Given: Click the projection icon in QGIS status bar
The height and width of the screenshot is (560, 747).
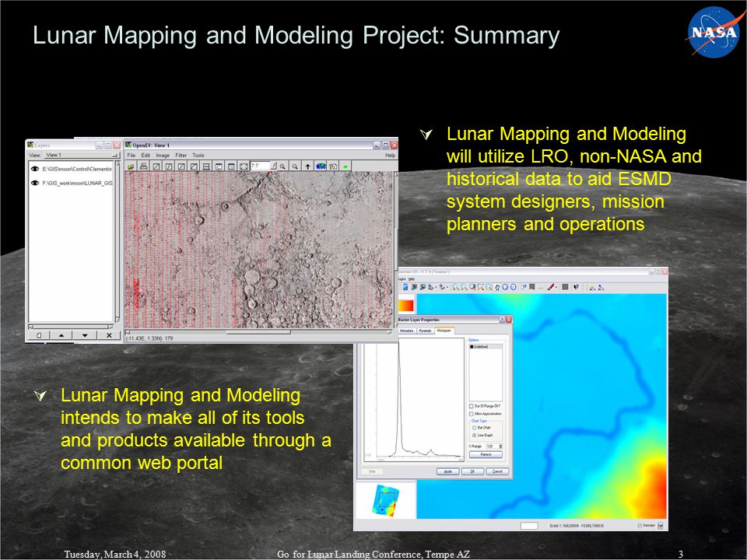Looking at the screenshot, I should (661, 526).
